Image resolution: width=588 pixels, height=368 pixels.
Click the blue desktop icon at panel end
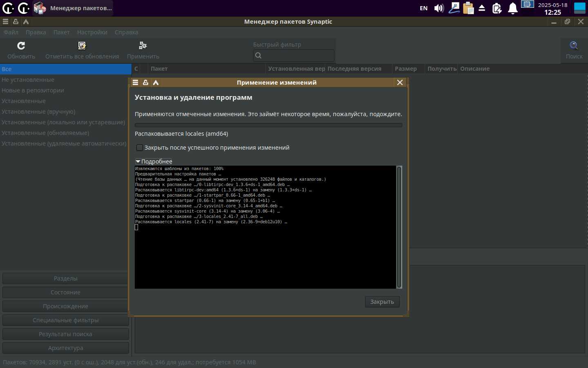580,8
